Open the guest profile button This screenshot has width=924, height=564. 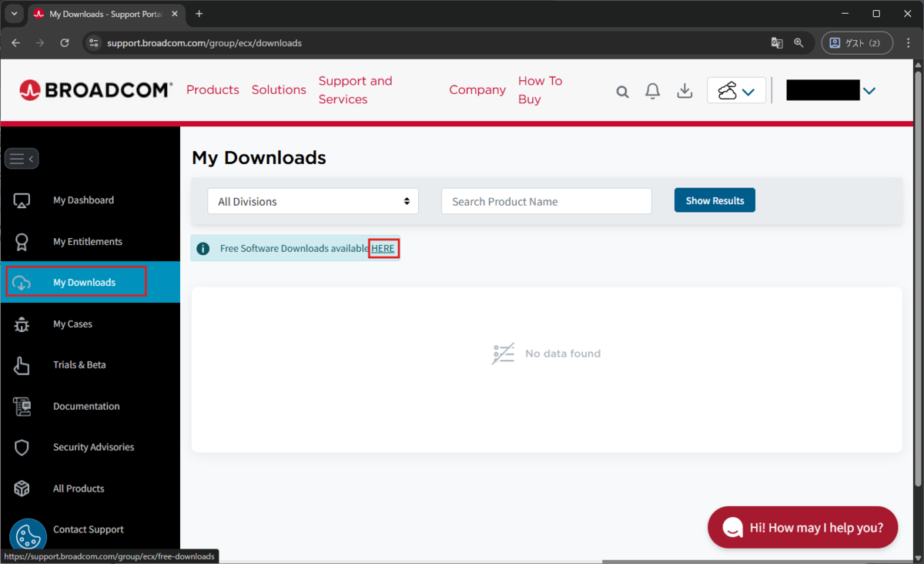(857, 43)
